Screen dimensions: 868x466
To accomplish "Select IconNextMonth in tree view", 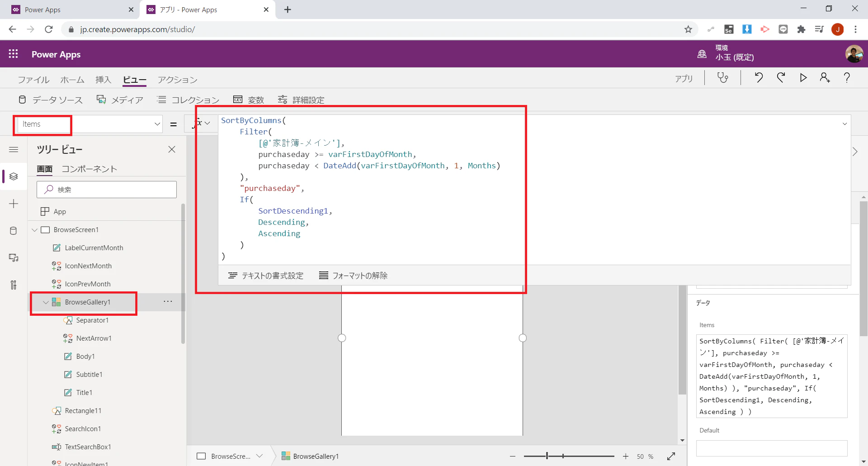I will click(x=88, y=266).
